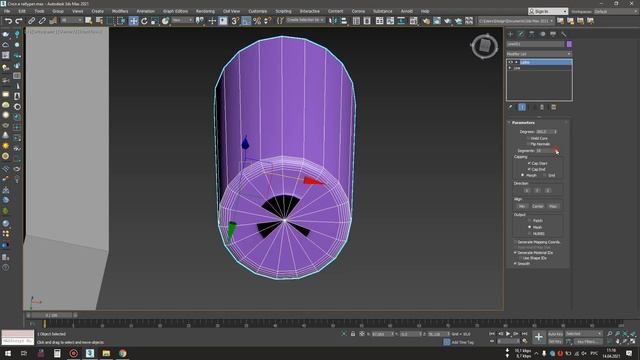Click the Max align button
This screenshot has height=360, width=640.
(553, 206)
